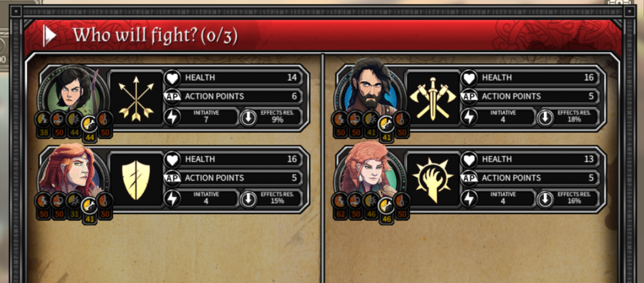Click the yellow wrench status icon showing 46

pos(387,206)
